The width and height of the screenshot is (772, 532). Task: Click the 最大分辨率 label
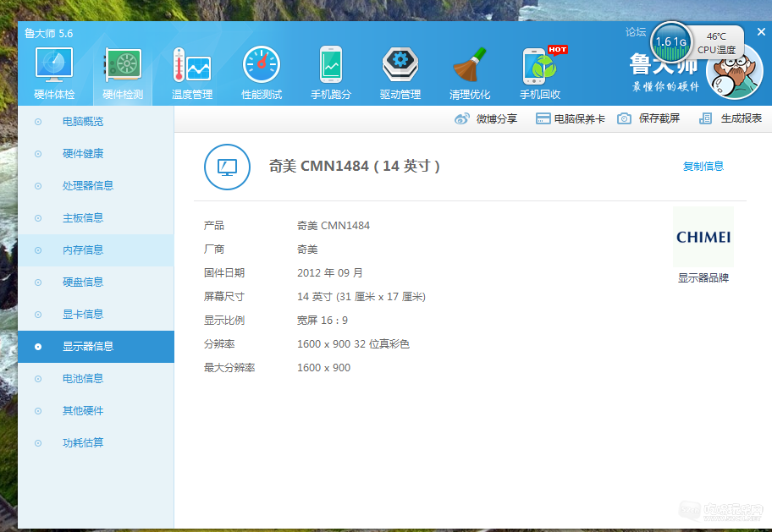click(x=229, y=368)
